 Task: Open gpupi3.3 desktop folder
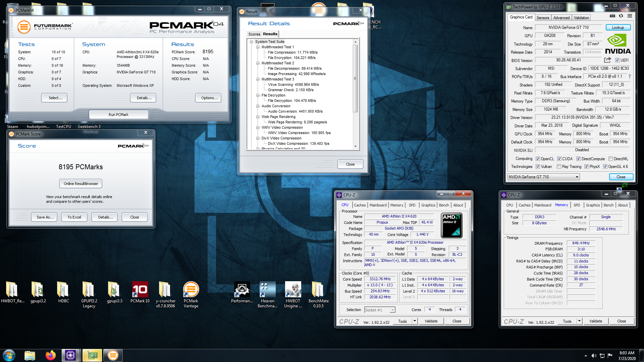(x=114, y=292)
